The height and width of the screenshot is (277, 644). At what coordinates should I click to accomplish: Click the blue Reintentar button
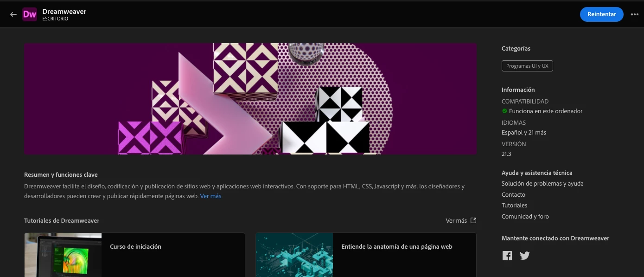pos(602,14)
